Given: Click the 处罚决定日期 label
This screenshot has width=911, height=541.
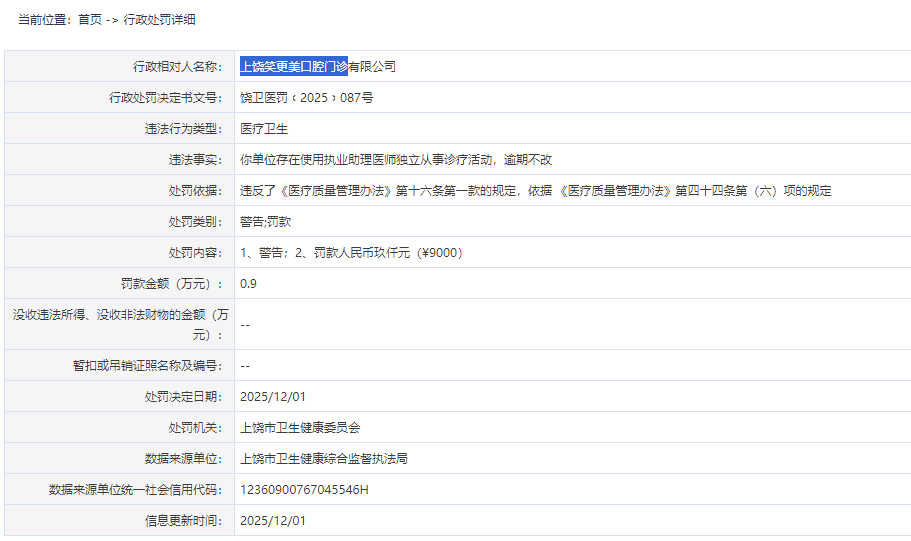Looking at the screenshot, I should (184, 397).
